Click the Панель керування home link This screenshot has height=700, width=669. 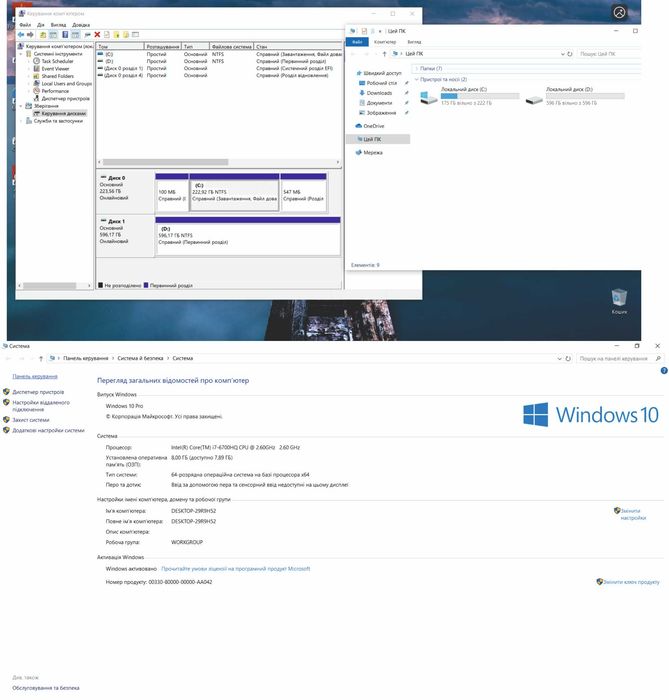coord(35,376)
